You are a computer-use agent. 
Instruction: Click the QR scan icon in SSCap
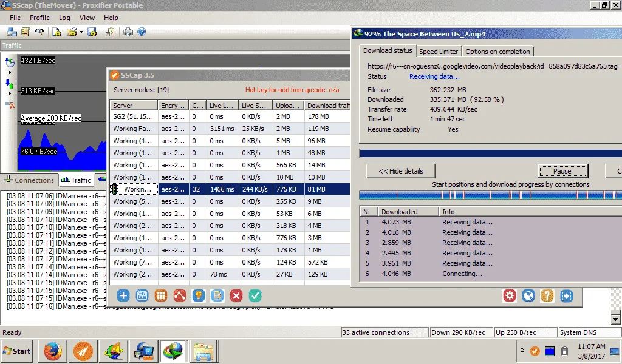pyautogui.click(x=142, y=296)
